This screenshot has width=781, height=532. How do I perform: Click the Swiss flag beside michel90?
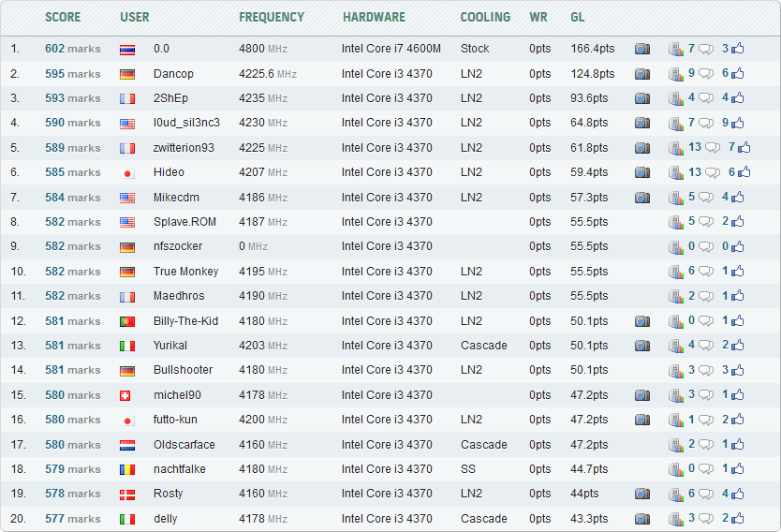[x=127, y=395]
